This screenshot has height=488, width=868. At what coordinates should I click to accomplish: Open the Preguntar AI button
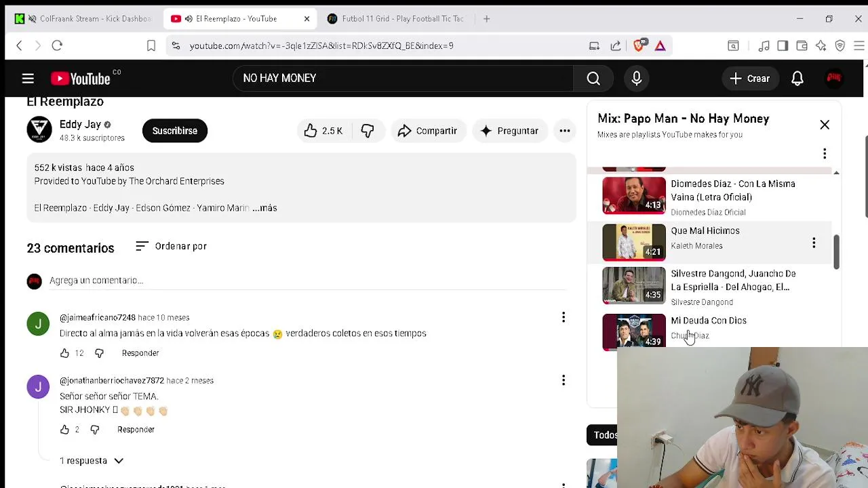coord(509,131)
